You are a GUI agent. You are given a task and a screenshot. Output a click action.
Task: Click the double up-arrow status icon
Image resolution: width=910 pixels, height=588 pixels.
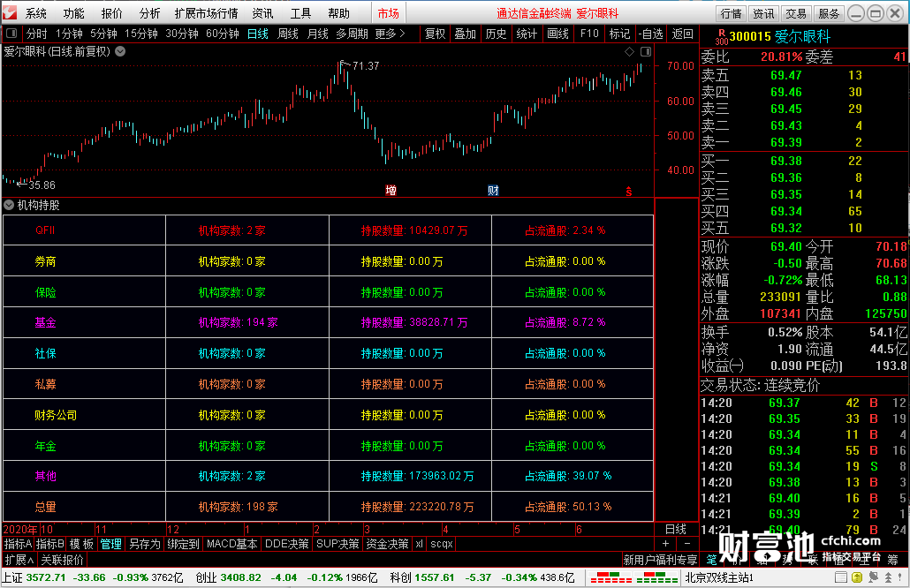(888, 577)
